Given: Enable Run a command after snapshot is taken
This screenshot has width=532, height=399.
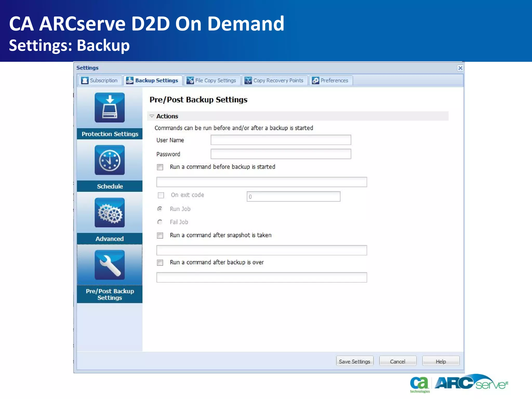Looking at the screenshot, I should coord(160,235).
